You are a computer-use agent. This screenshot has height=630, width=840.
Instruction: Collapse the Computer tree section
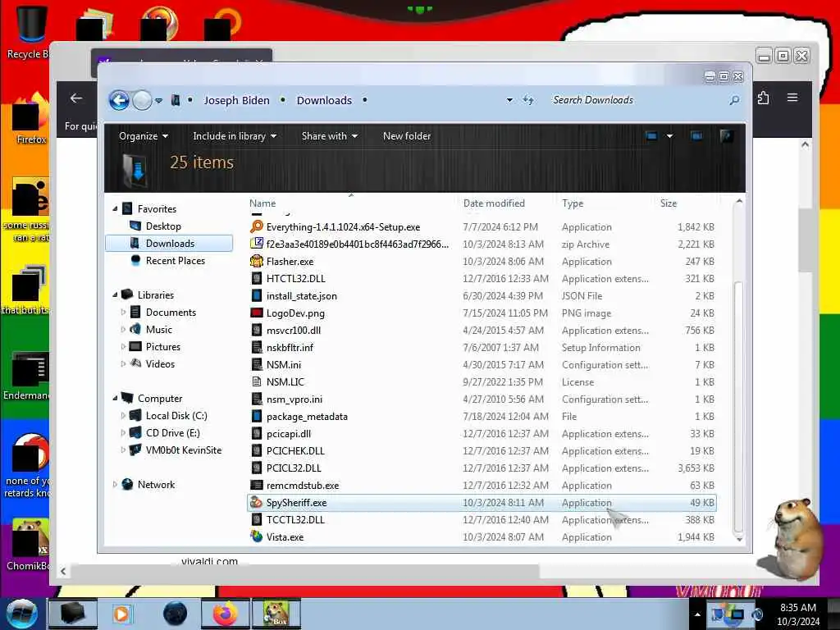[115, 399]
